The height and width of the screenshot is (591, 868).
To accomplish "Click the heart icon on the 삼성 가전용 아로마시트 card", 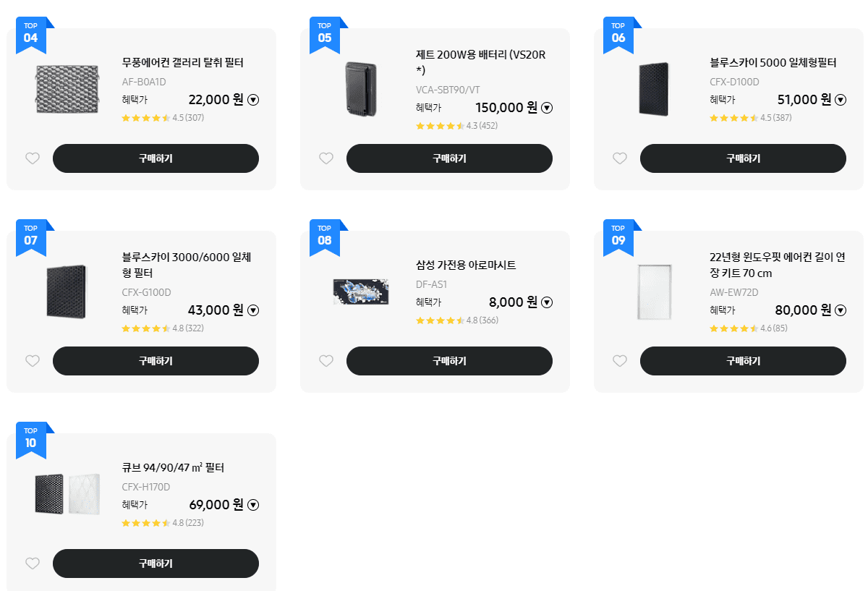I will pyautogui.click(x=325, y=360).
